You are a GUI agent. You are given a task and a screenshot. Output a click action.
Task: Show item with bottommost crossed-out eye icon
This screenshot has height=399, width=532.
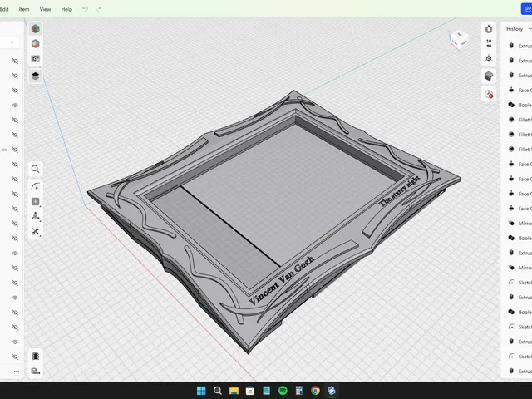coord(15,357)
